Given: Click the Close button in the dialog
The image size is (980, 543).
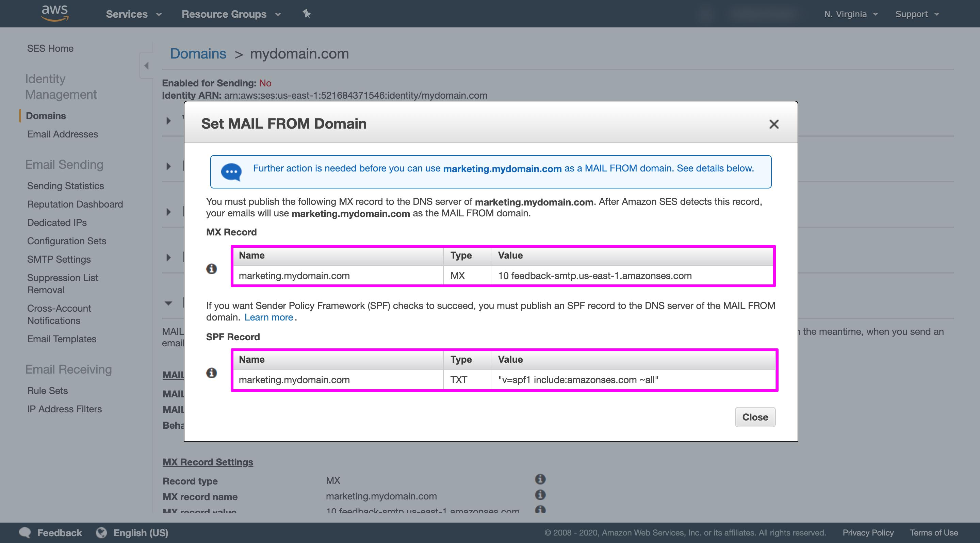Looking at the screenshot, I should [755, 417].
